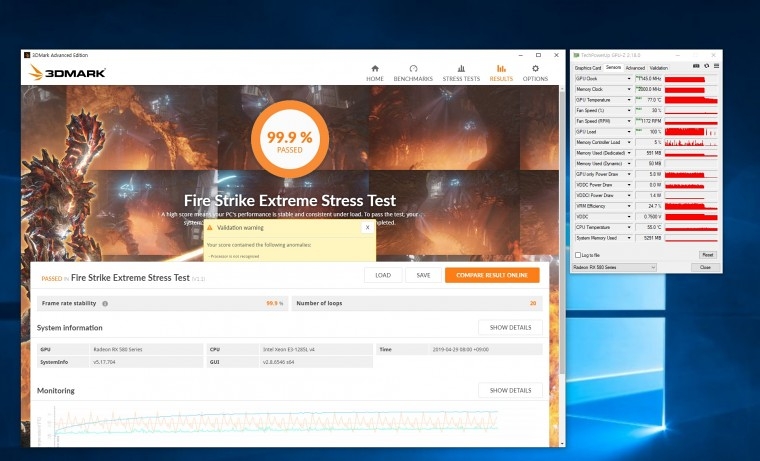This screenshot has height=461, width=760.
Task: Select the Sensors tab in GPU-Z
Action: tap(613, 67)
